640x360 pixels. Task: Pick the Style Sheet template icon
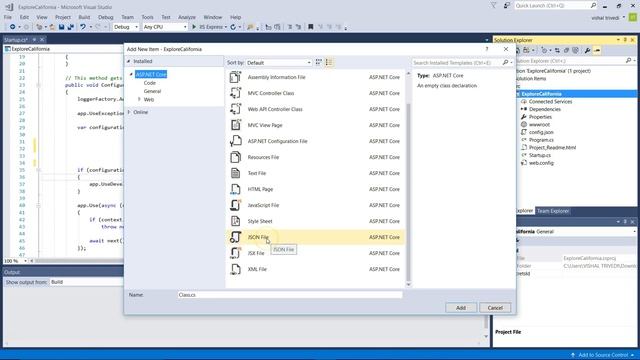pyautogui.click(x=236, y=221)
